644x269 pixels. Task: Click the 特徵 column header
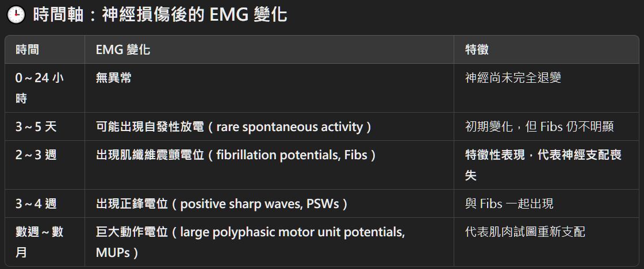click(477, 50)
